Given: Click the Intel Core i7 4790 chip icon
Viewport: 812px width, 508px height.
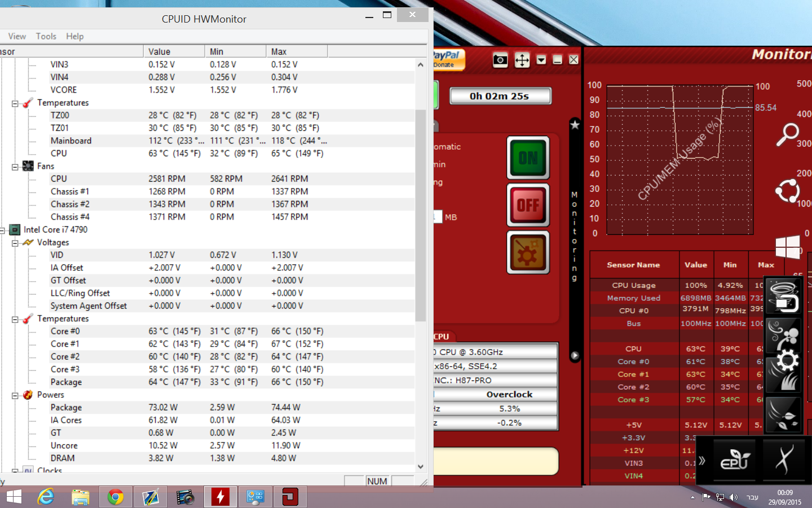Looking at the screenshot, I should pyautogui.click(x=15, y=230).
